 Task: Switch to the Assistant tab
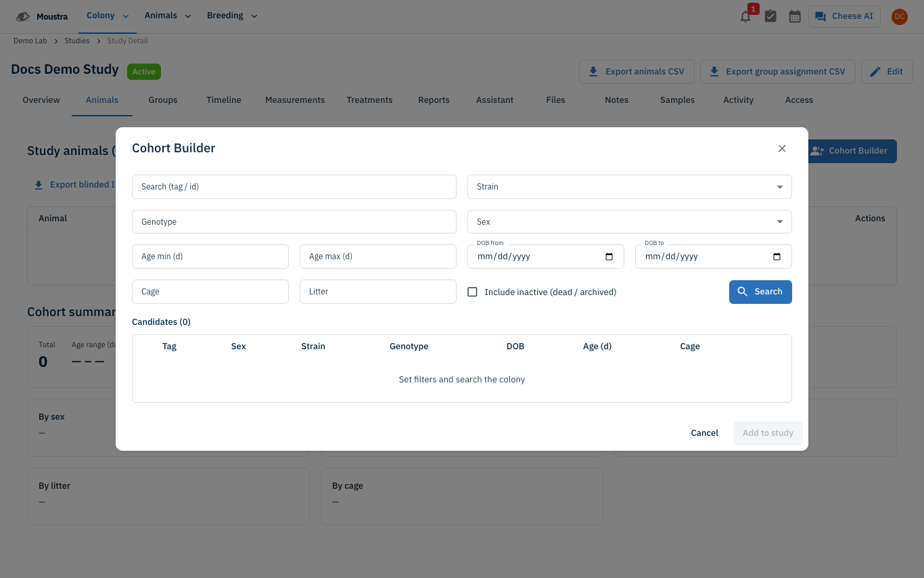[x=494, y=100]
